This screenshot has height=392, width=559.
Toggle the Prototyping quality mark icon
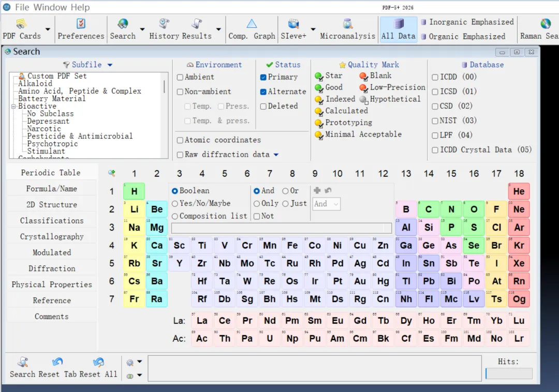coord(319,123)
